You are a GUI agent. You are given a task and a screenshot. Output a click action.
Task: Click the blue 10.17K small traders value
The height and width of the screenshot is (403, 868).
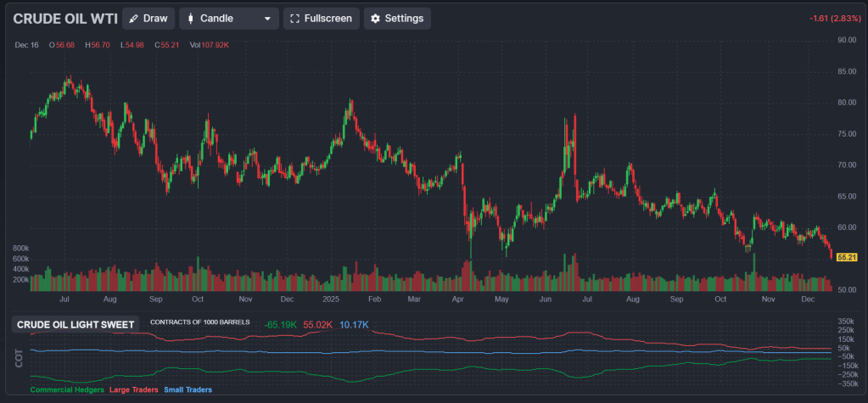point(354,325)
